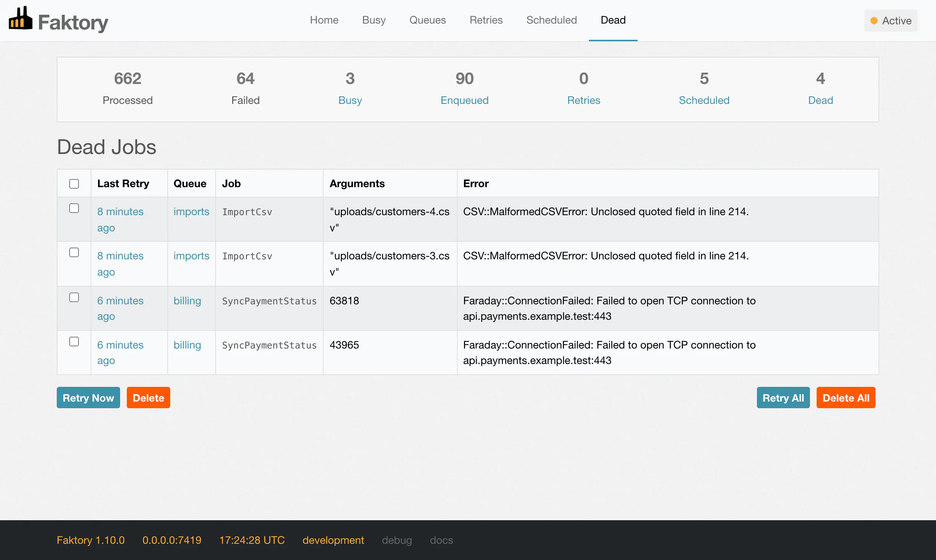Select the checkbox for job 43965
The height and width of the screenshot is (560, 936).
coord(74,342)
